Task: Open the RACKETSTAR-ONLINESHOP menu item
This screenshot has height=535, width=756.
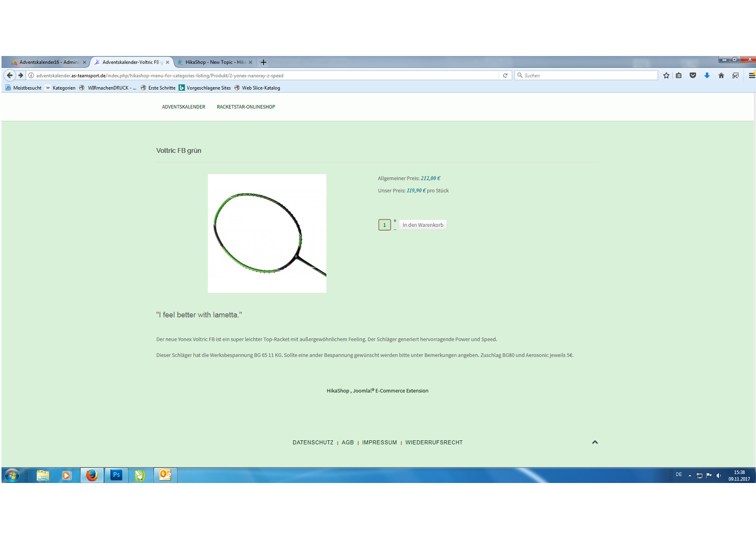Action: (x=246, y=107)
